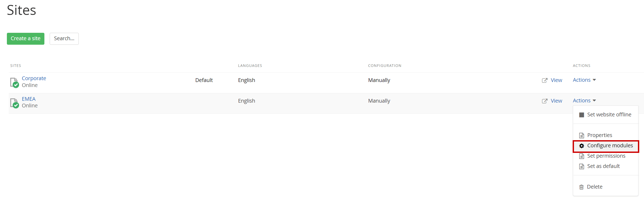Focus the Search field
This screenshot has width=644, height=201.
tap(64, 39)
